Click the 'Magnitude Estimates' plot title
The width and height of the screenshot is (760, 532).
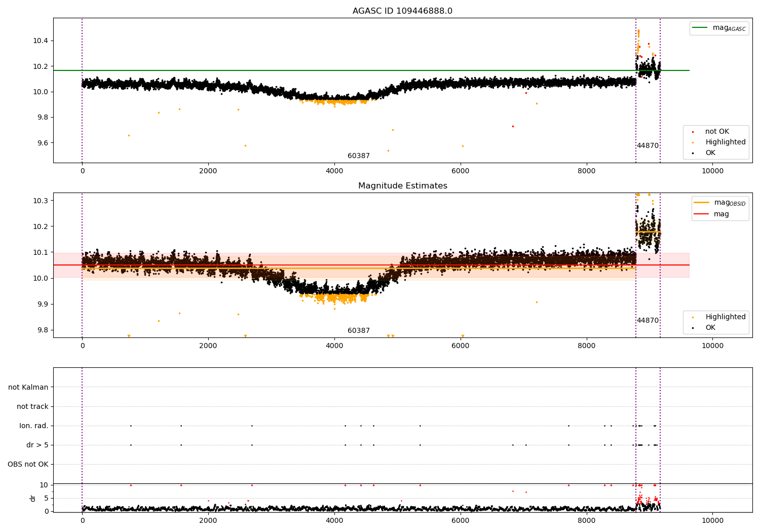coord(402,186)
